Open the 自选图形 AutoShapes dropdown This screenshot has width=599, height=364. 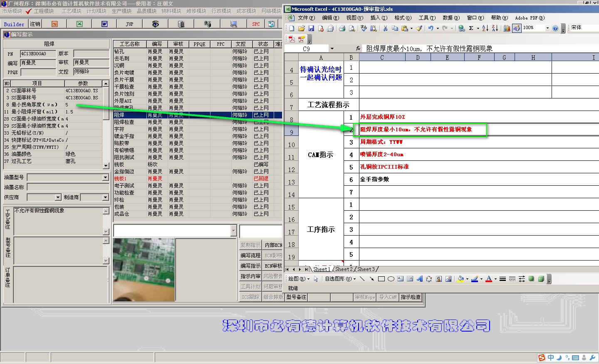[340, 279]
